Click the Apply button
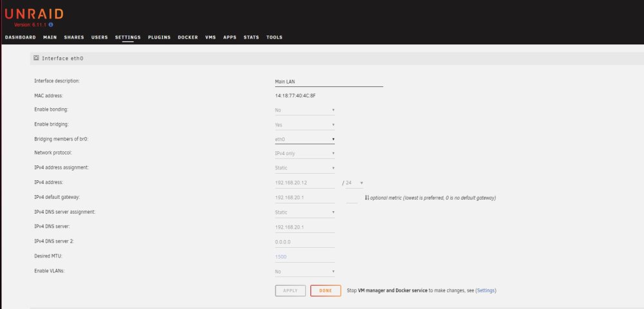The image size is (644, 309). [290, 290]
